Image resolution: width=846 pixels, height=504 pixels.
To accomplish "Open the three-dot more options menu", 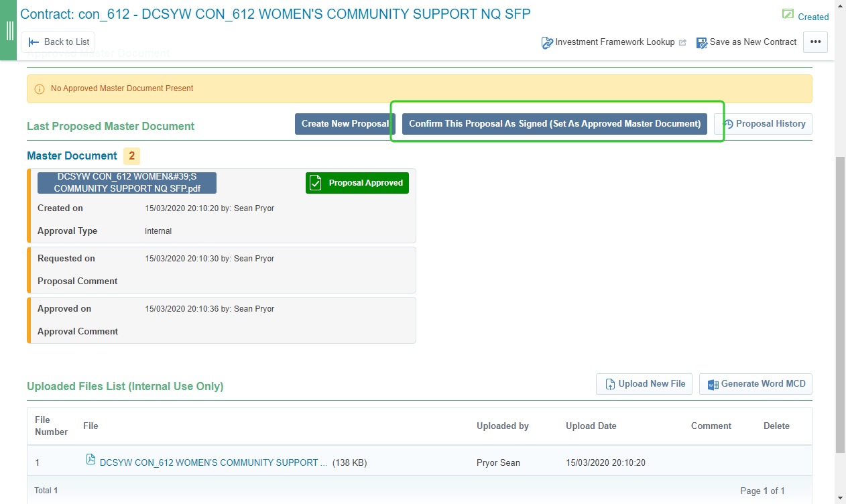I will point(815,42).
